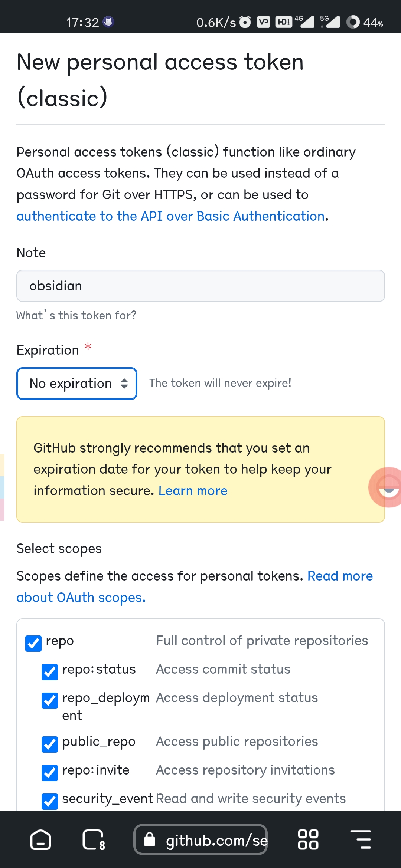Uncheck the repo:status scope
The image size is (401, 868).
(50, 672)
